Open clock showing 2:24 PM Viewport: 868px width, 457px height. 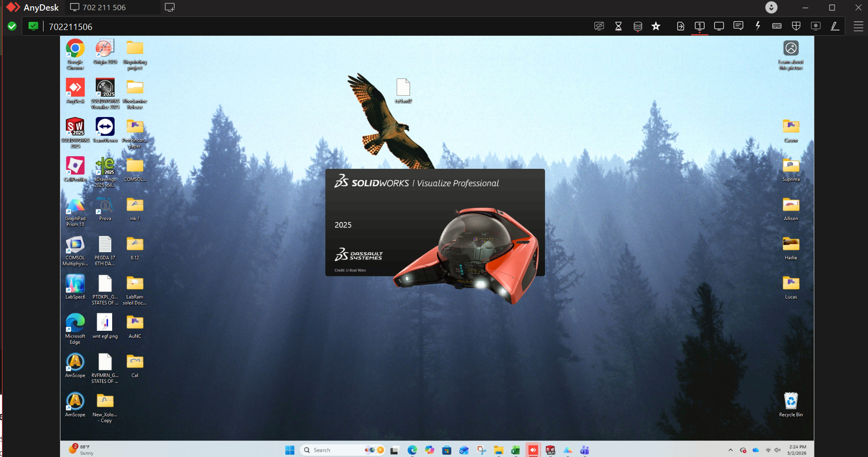tap(797, 450)
